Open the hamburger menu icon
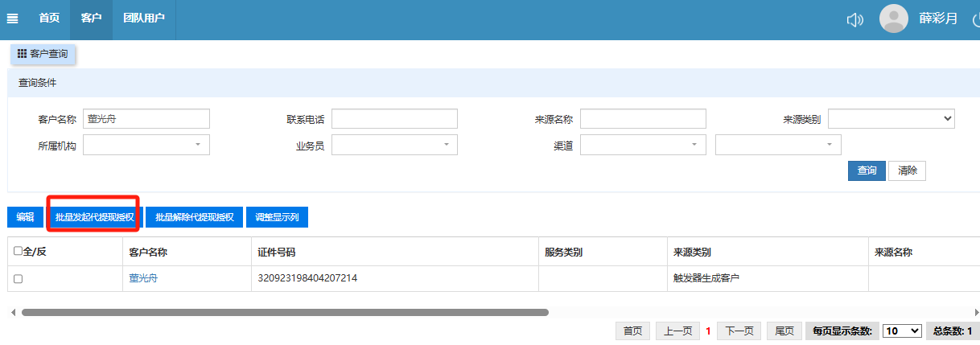The height and width of the screenshot is (345, 980). tap(12, 18)
